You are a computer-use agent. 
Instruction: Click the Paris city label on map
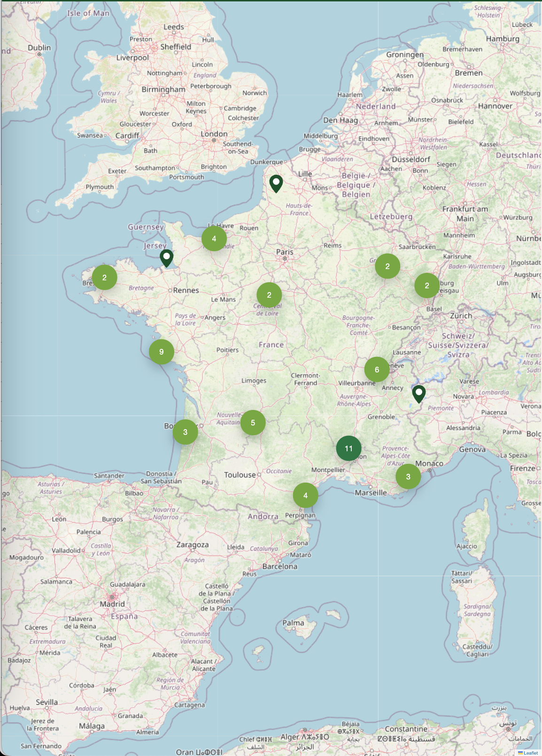[x=285, y=252]
